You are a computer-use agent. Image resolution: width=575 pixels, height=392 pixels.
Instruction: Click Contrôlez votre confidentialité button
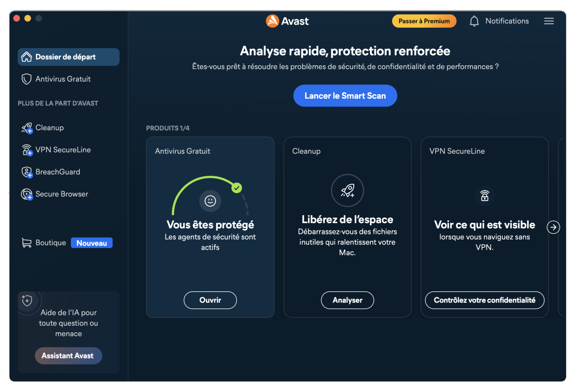[485, 300]
